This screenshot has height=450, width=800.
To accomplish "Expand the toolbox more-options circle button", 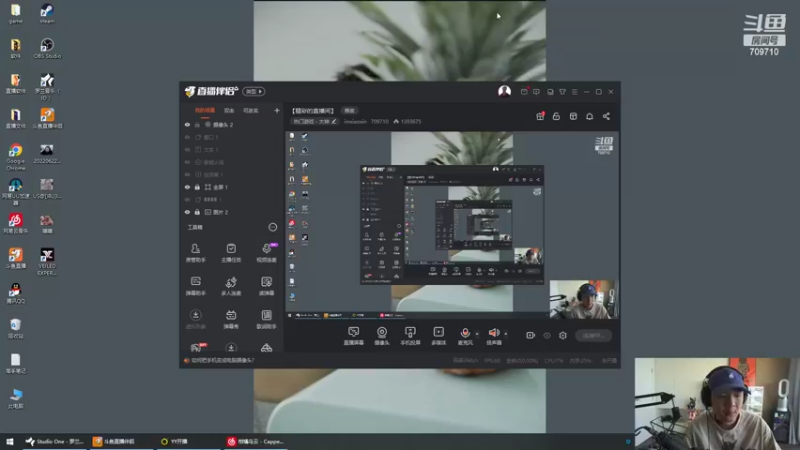I will (x=272, y=227).
